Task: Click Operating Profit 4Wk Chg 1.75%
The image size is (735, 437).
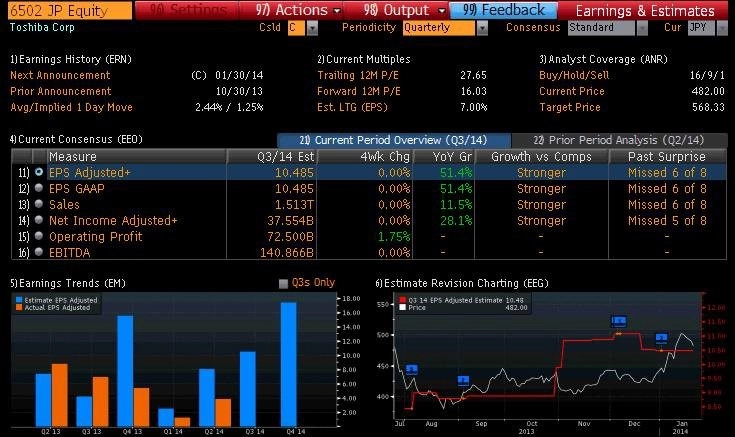Action: [394, 236]
